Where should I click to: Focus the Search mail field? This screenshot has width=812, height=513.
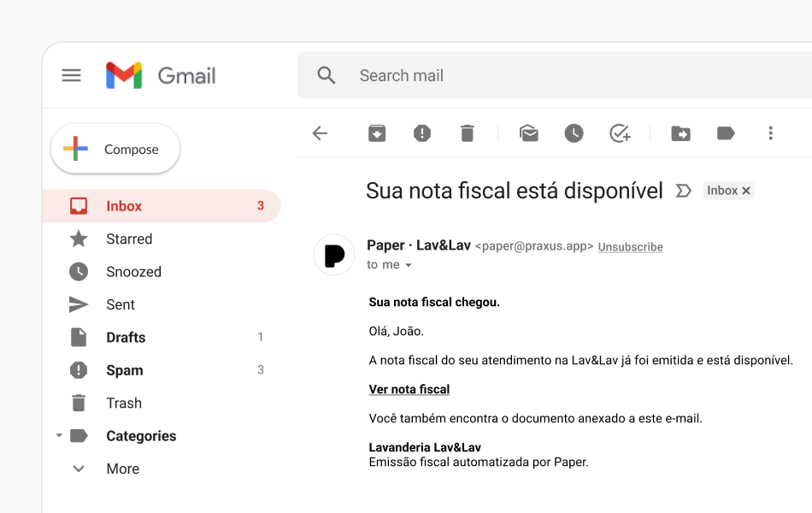(x=555, y=75)
